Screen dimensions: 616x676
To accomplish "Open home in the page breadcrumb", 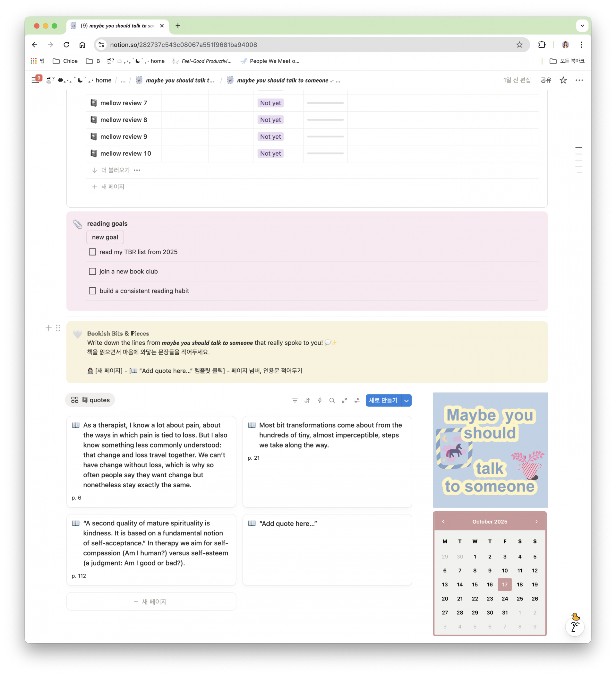I will point(103,80).
